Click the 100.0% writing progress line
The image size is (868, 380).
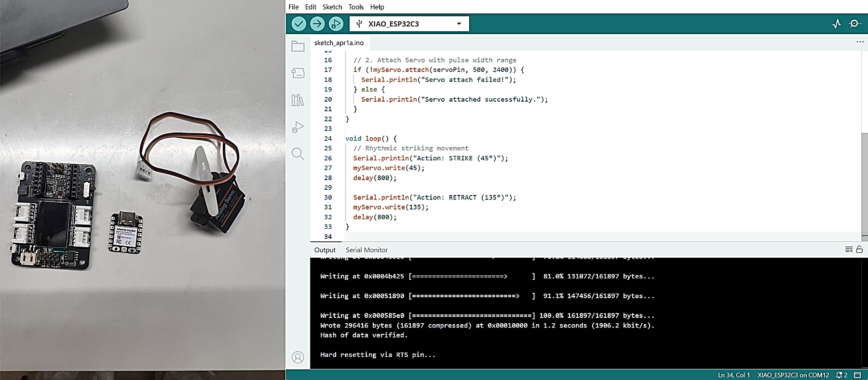487,315
